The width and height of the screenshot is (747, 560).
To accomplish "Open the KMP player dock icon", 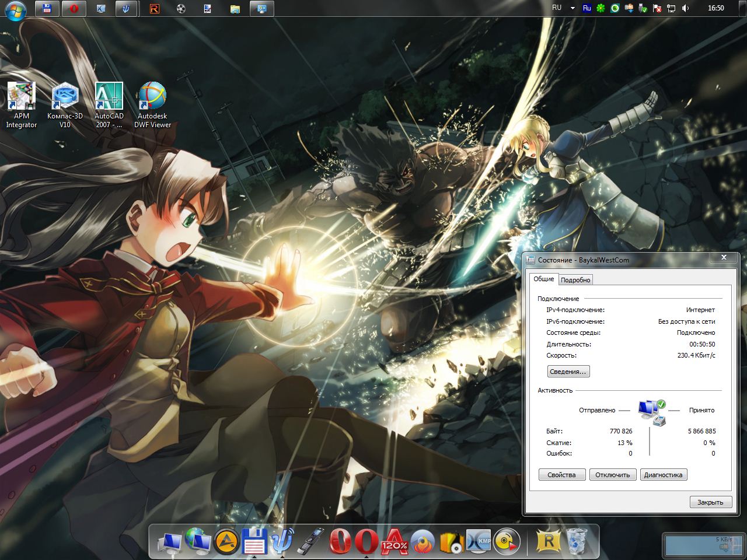I will pos(479,542).
